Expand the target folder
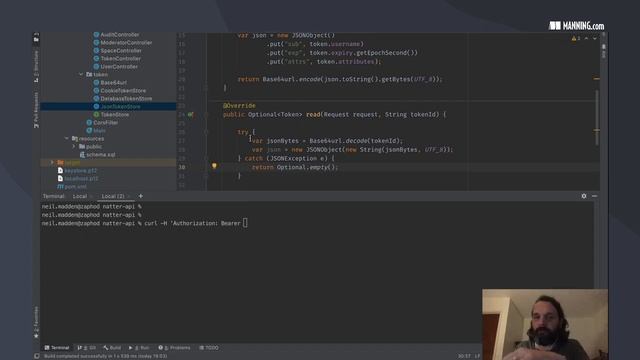Viewport: 640px width, 360px height. 52,162
